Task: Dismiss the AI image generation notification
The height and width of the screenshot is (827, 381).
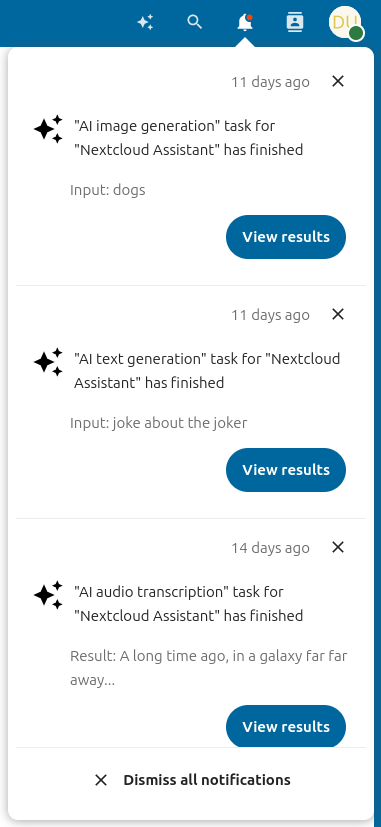Action: click(338, 81)
